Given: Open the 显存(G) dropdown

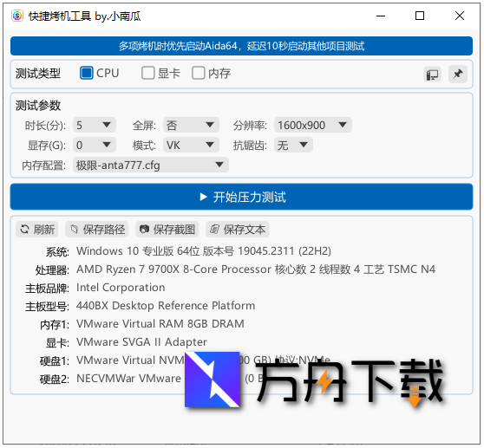Looking at the screenshot, I should click(95, 145).
